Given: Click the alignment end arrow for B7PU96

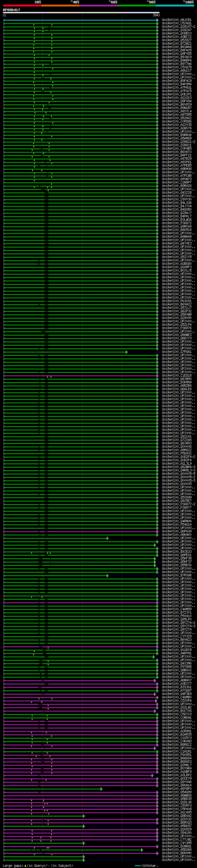Looking at the screenshot, I should tap(108, 575).
